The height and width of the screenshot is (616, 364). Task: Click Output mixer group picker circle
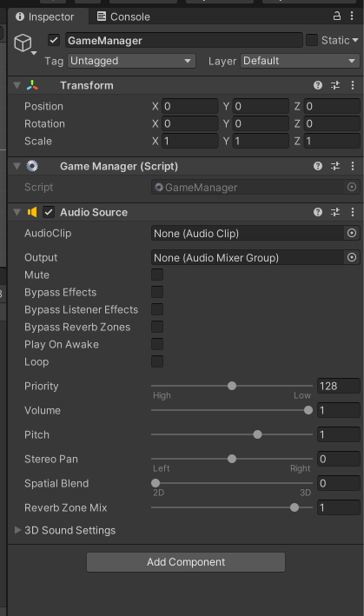point(352,257)
